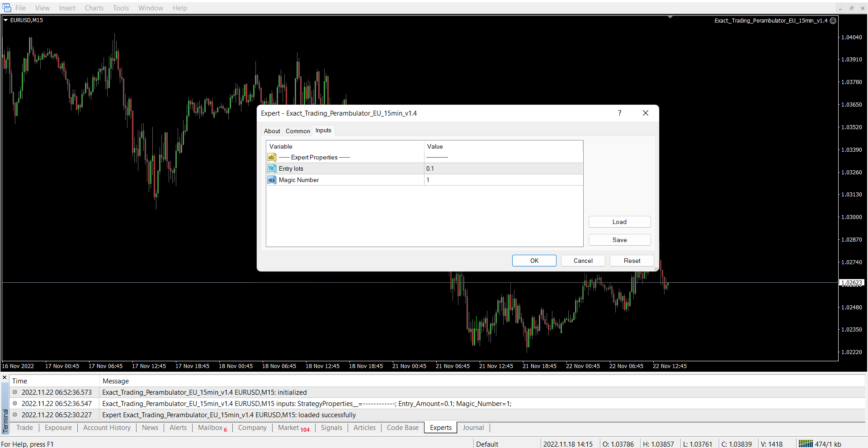
Task: Select the Entry lots value field 0.1
Action: pyautogui.click(x=503, y=168)
